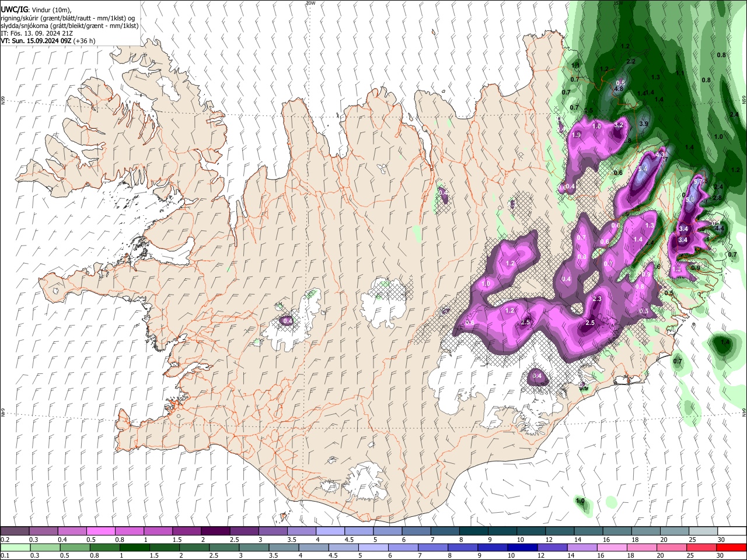
Task: Click the initial time 'IT: Fös. 13. 09. 2024 21Z'
Action: (37, 33)
